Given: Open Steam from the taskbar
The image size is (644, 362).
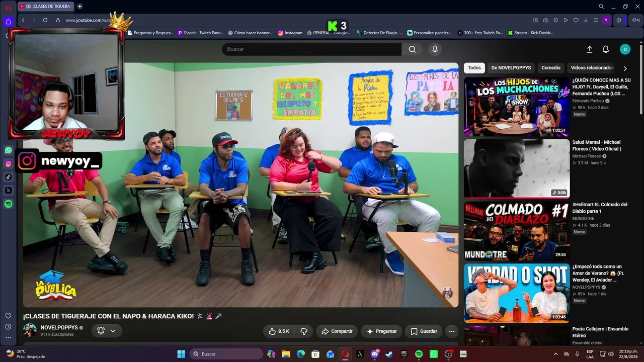Looking at the screenshot, I should pos(389,354).
